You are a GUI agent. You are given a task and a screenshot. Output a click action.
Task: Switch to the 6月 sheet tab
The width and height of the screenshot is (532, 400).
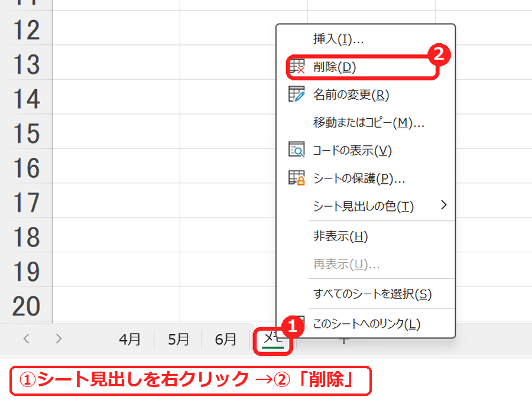226,339
